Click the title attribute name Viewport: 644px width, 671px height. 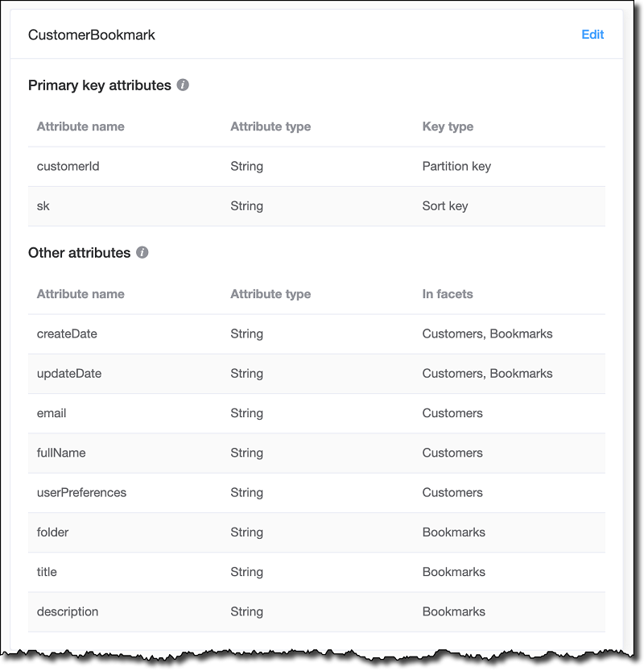click(x=47, y=572)
